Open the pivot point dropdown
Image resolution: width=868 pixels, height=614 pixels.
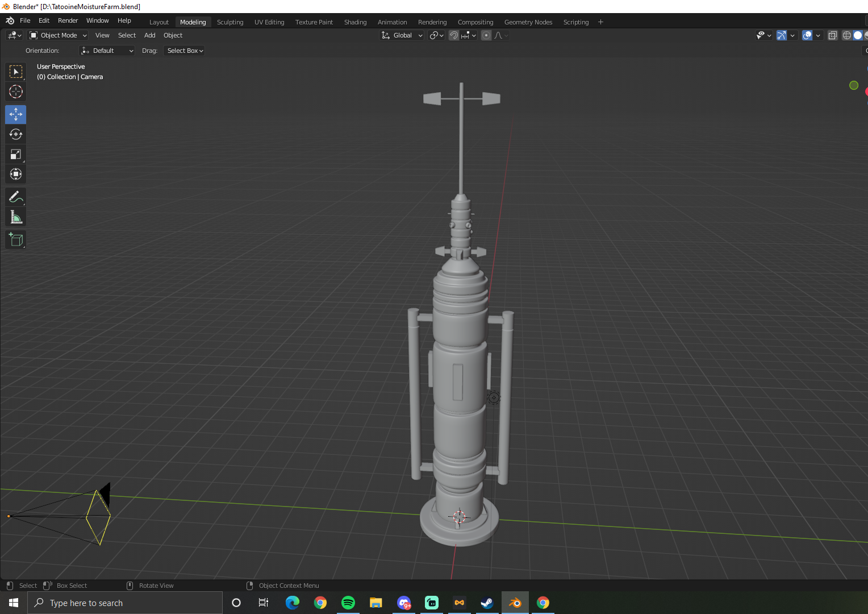click(436, 35)
